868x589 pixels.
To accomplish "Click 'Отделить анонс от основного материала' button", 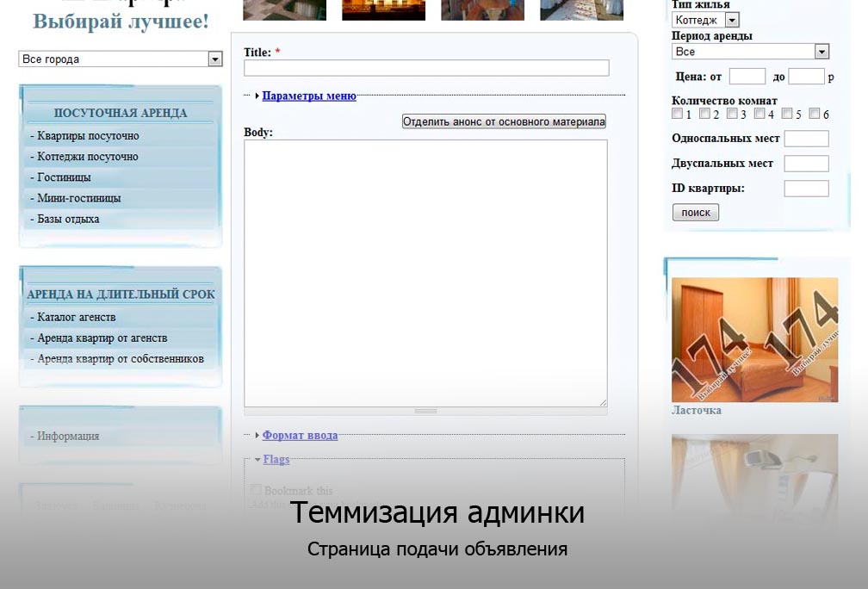I will (x=504, y=121).
